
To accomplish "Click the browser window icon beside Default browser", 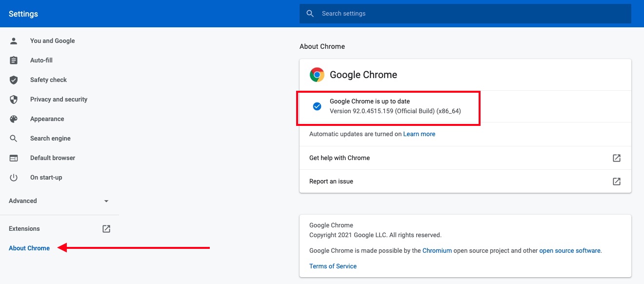I will 14,158.
